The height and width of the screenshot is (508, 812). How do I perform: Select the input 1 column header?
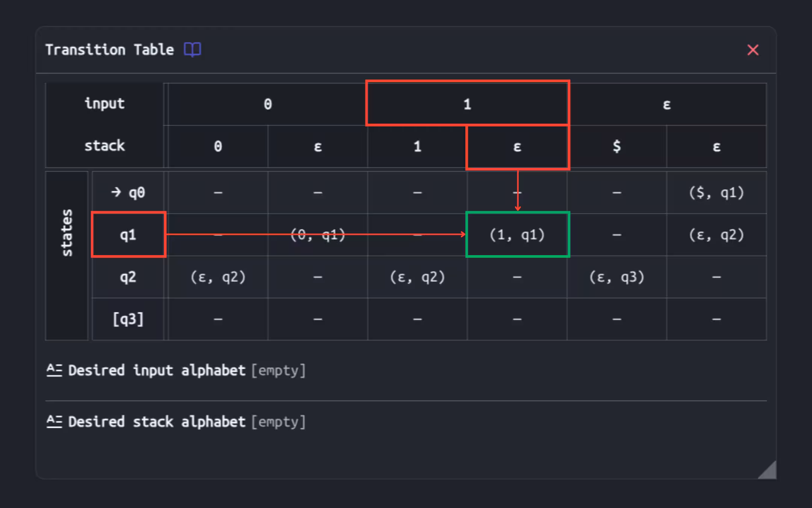(x=467, y=104)
